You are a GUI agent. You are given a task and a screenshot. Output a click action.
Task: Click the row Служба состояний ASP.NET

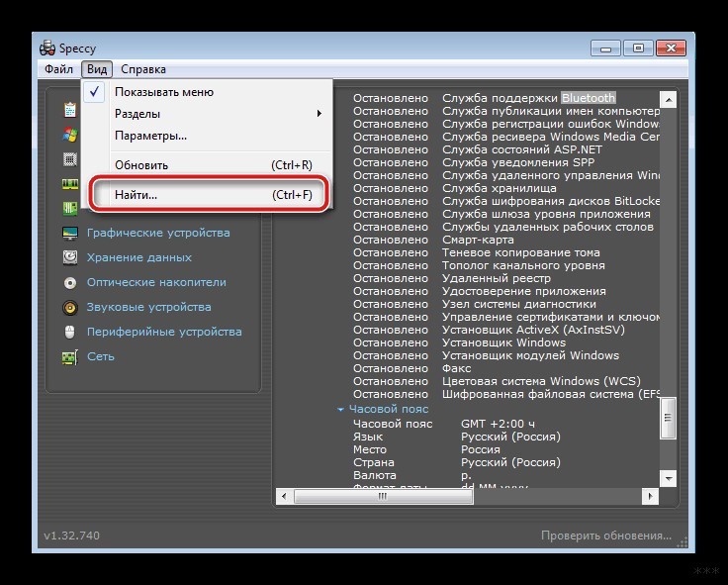[478, 149]
